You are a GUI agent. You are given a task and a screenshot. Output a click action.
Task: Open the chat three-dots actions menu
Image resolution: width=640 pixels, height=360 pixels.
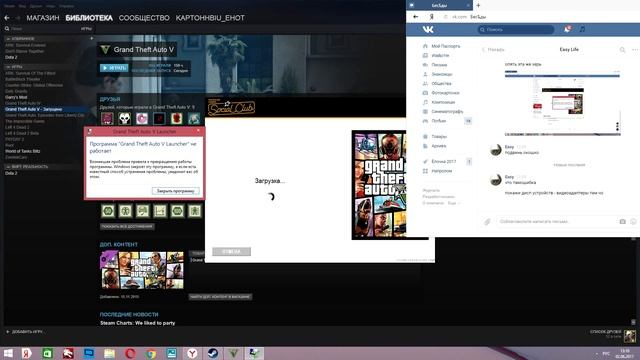point(635,49)
